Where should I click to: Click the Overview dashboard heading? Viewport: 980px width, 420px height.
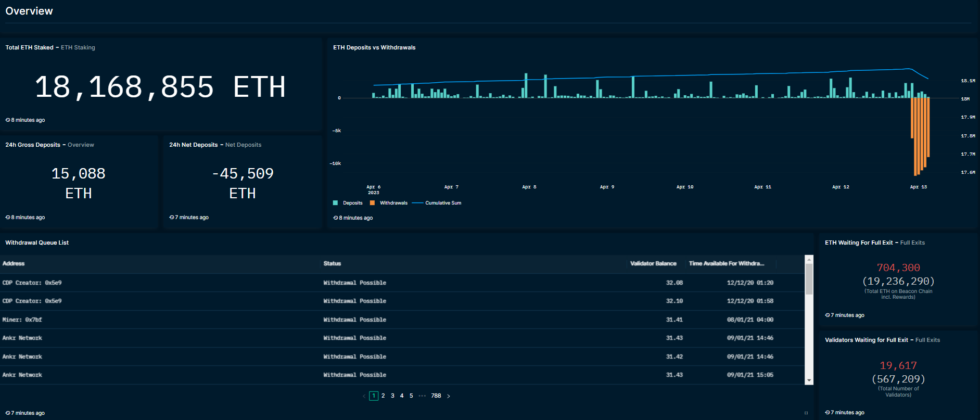[x=29, y=11]
